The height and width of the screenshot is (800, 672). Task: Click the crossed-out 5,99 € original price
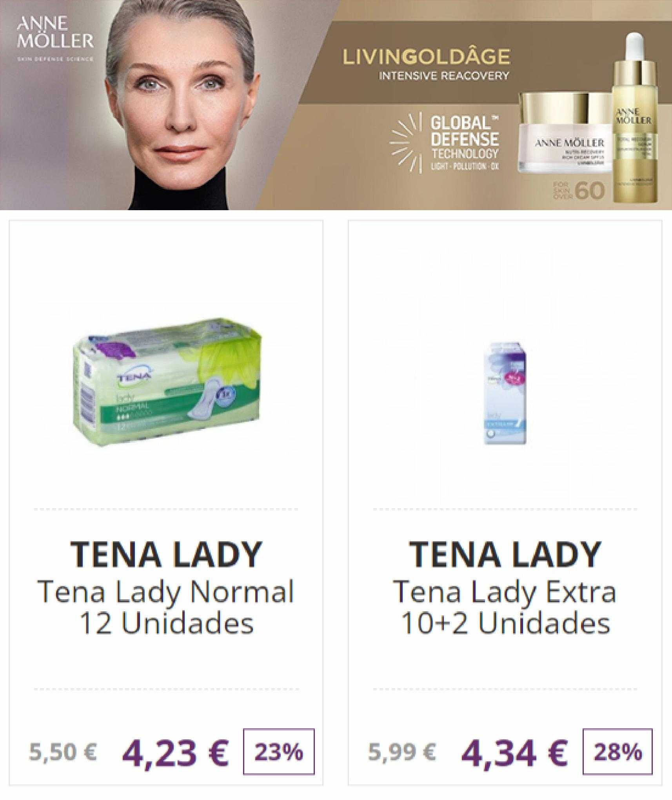(x=402, y=752)
